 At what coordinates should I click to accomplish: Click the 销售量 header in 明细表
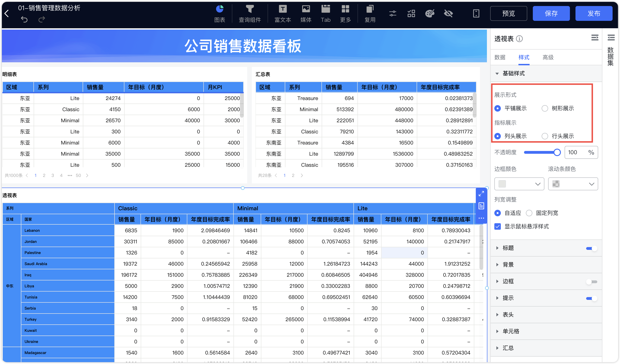[103, 87]
